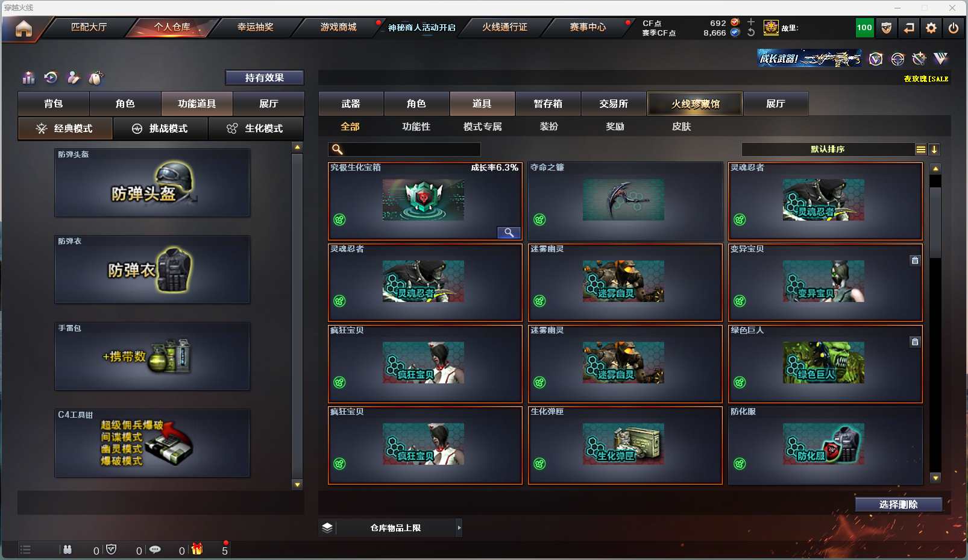Click inside the item search field
This screenshot has width=968, height=560.
(x=404, y=149)
